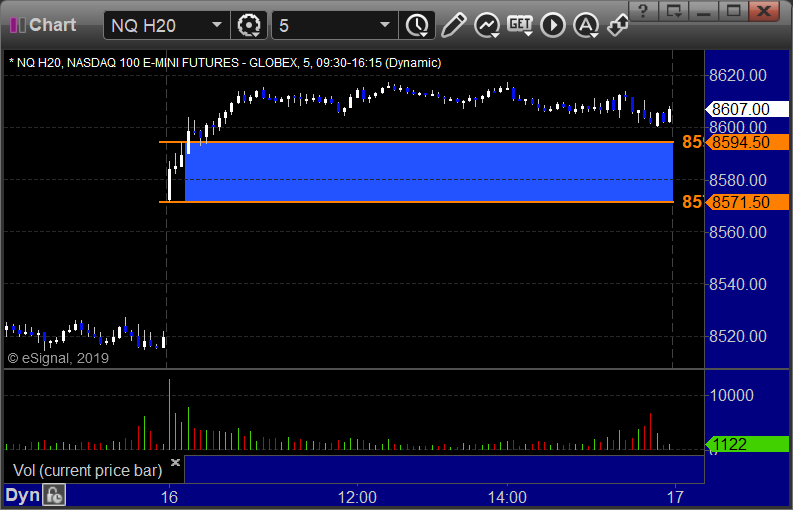Screen dimensions: 793x510
Task: Click the double-arrow pin icon in toolbar
Action: tap(618, 25)
